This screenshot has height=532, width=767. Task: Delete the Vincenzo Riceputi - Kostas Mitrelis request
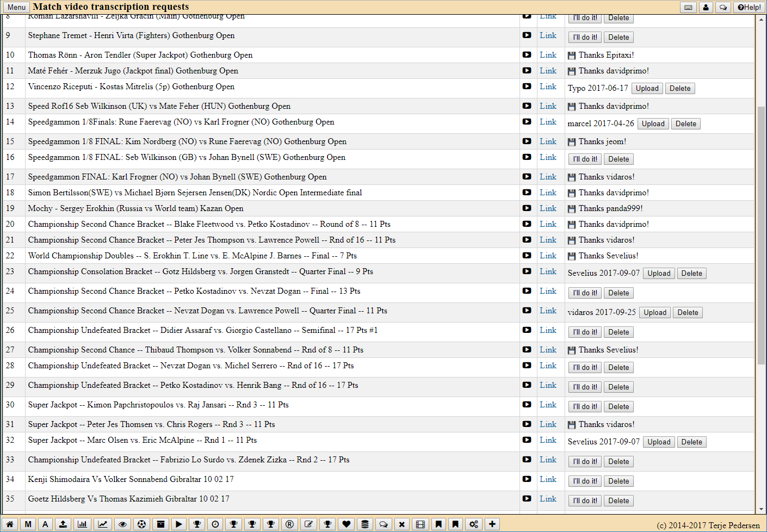680,89
